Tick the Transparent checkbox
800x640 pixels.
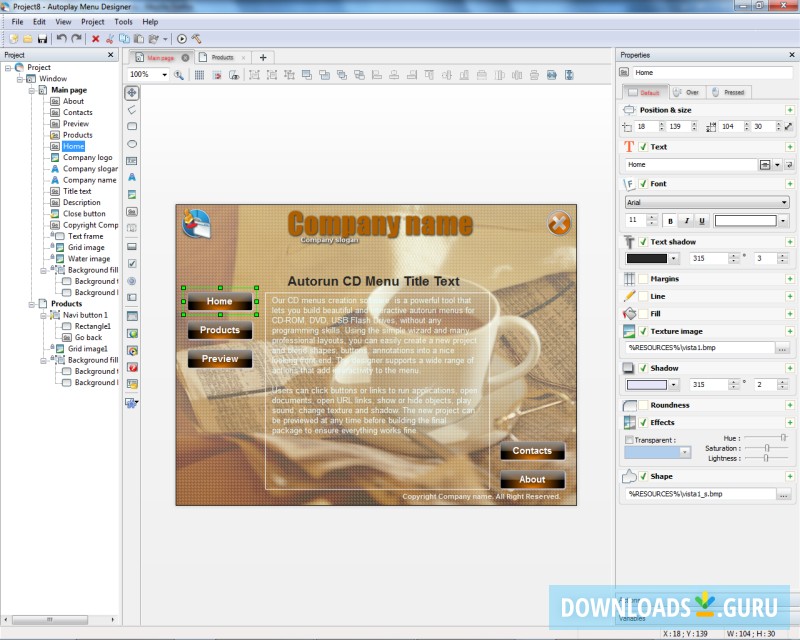(x=629, y=440)
